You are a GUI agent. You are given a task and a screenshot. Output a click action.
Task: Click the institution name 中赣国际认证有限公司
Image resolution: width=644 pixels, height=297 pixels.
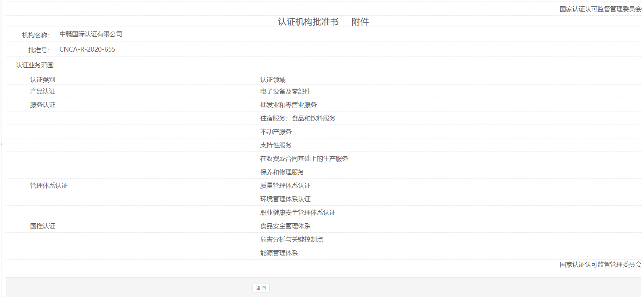pyautogui.click(x=91, y=34)
